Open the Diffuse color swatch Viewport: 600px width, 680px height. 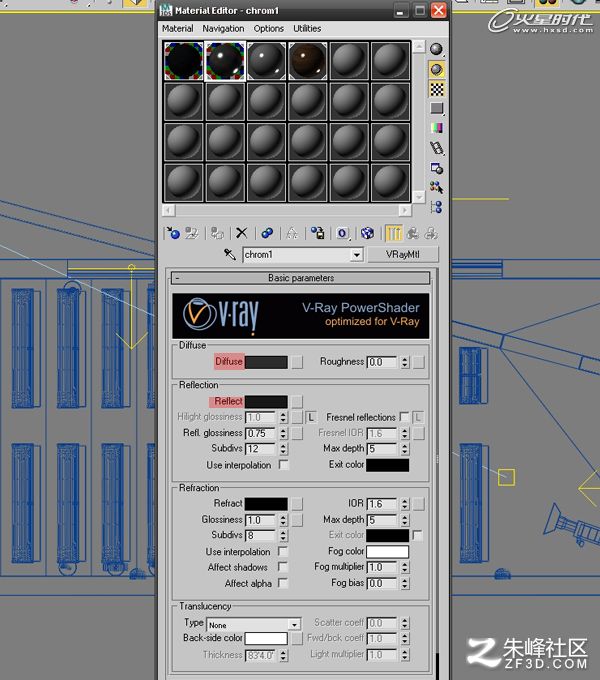[x=266, y=362]
